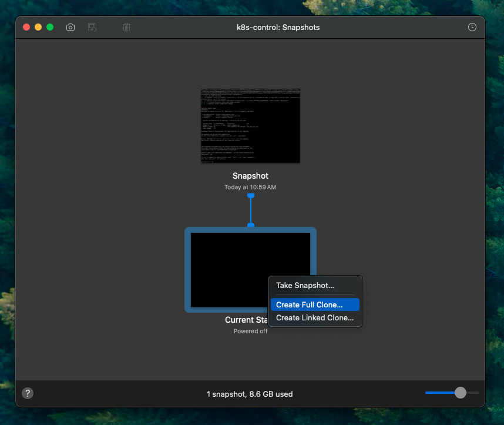
Task: Close the Snapshots window with the red button
Action: (x=26, y=27)
